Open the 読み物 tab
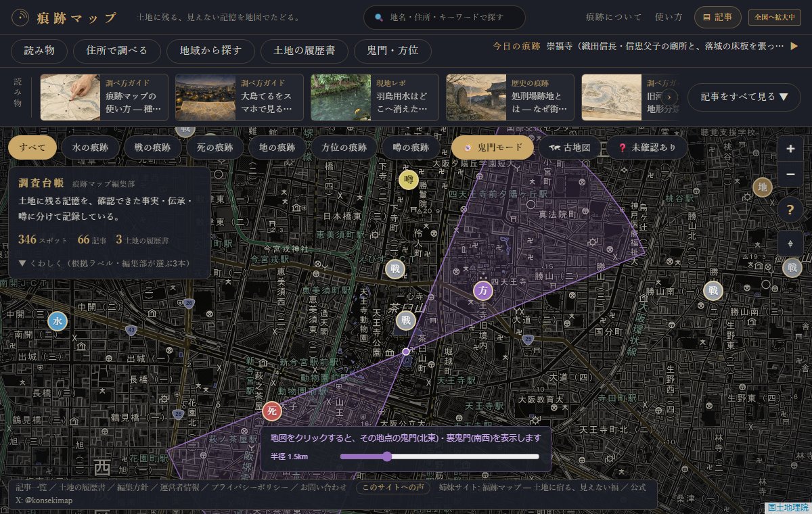 point(38,50)
